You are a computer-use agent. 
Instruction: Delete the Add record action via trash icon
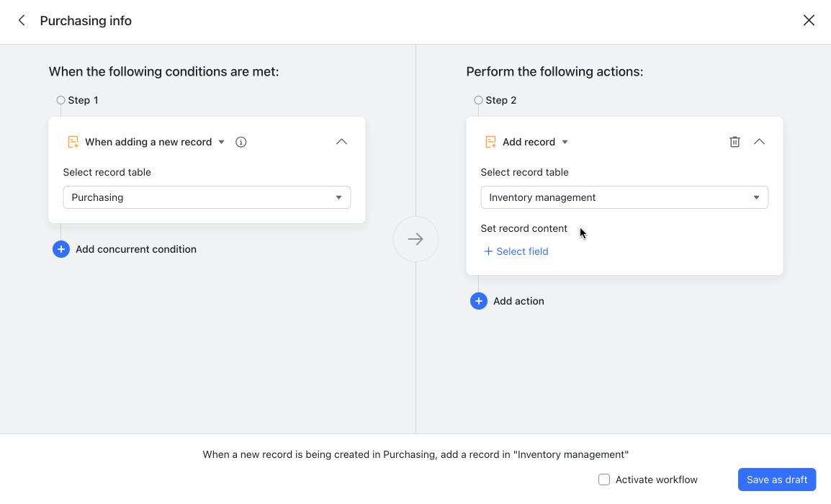point(735,142)
